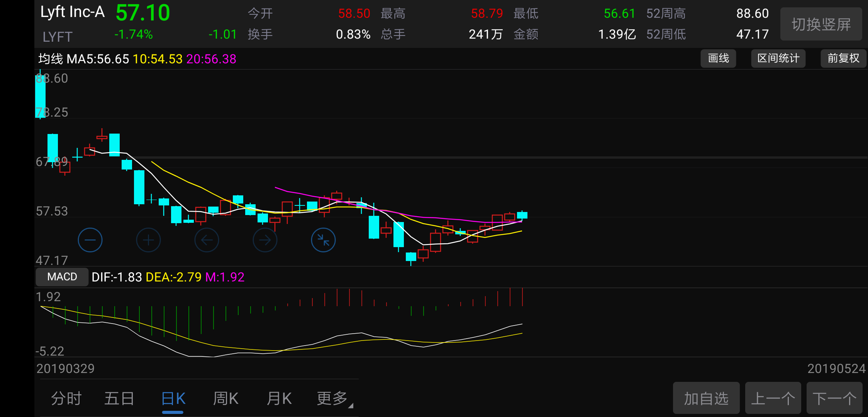The height and width of the screenshot is (417, 868).
Task: Click the LYFT ticker symbol
Action: point(58,37)
